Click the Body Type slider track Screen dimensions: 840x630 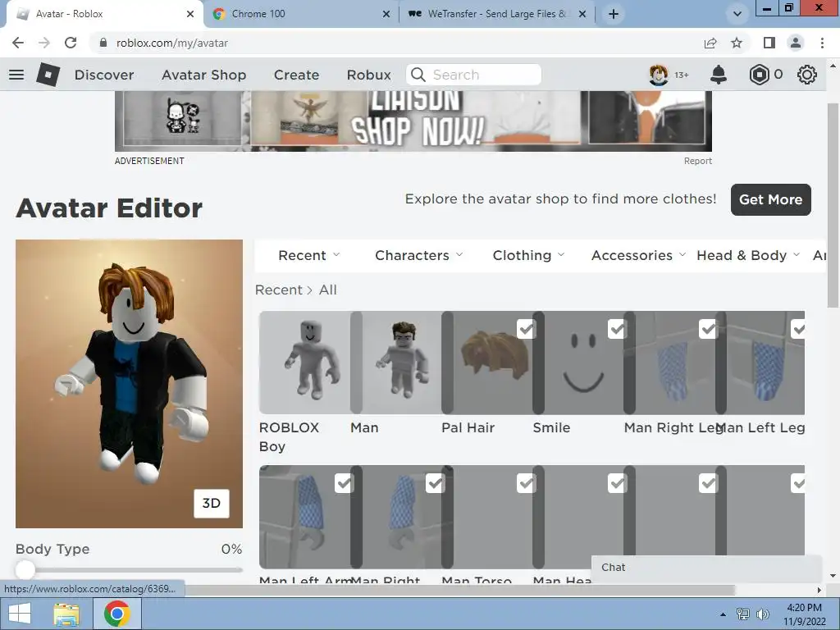point(129,570)
